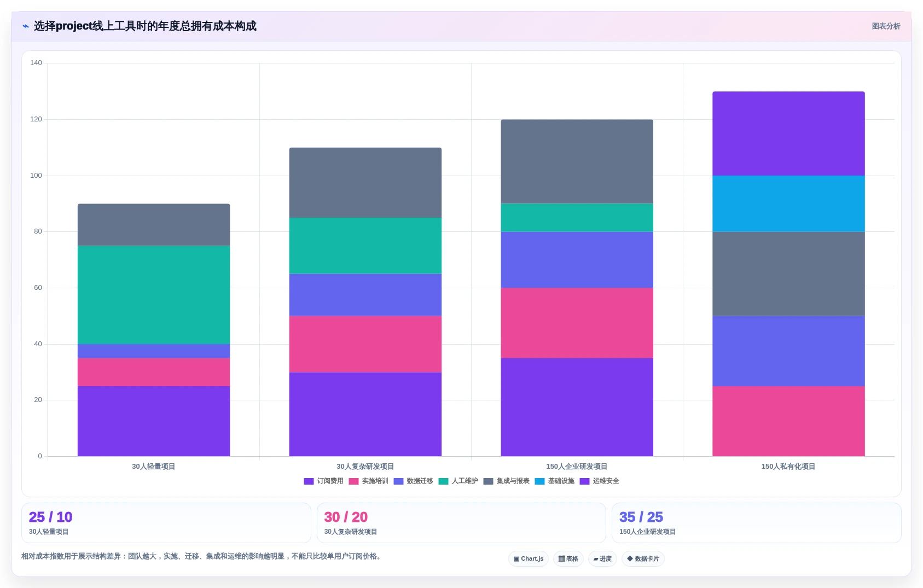The image size is (923, 588).
Task: Click the purple 订阅费用 segment of 30人轻量项目 bar
Action: (x=154, y=421)
